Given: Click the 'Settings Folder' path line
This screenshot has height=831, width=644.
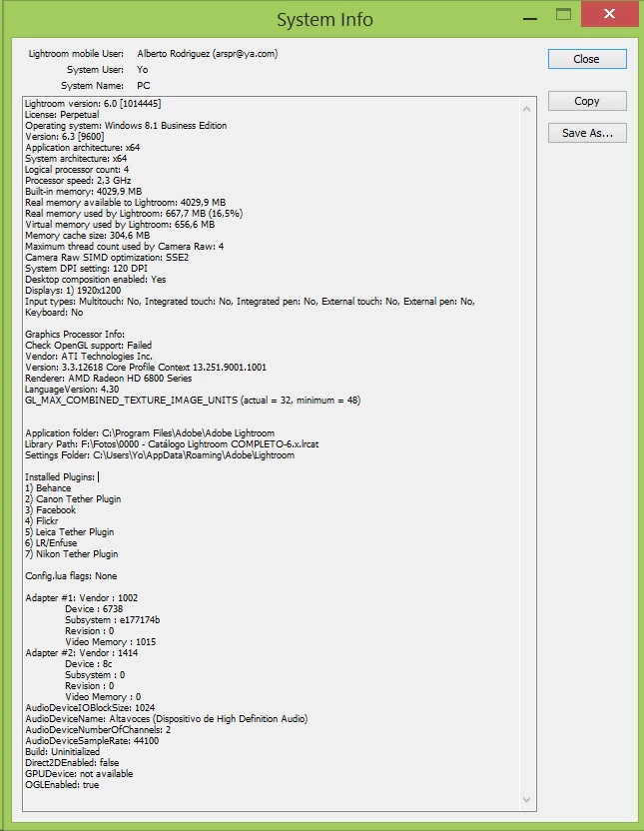Looking at the screenshot, I should tap(160, 455).
